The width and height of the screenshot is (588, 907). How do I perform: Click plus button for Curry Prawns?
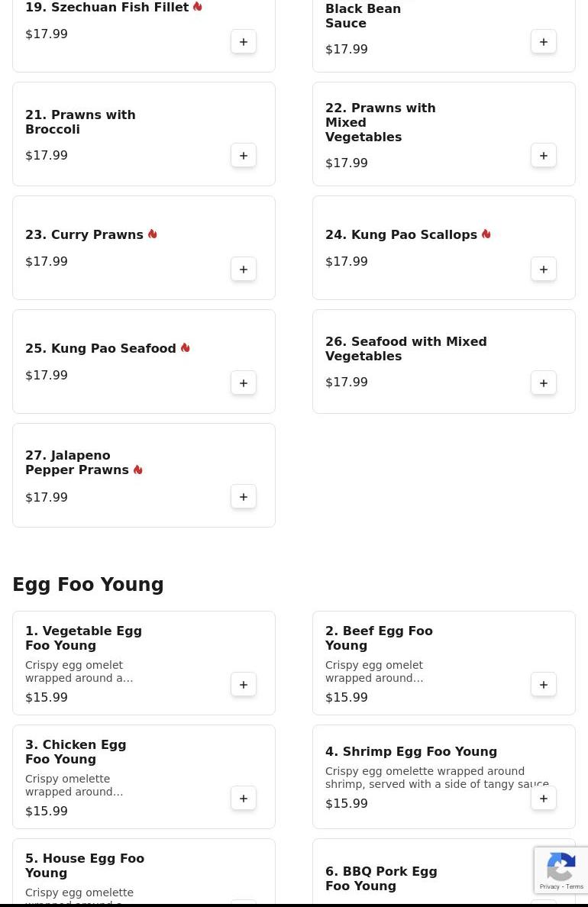pyautogui.click(x=244, y=269)
